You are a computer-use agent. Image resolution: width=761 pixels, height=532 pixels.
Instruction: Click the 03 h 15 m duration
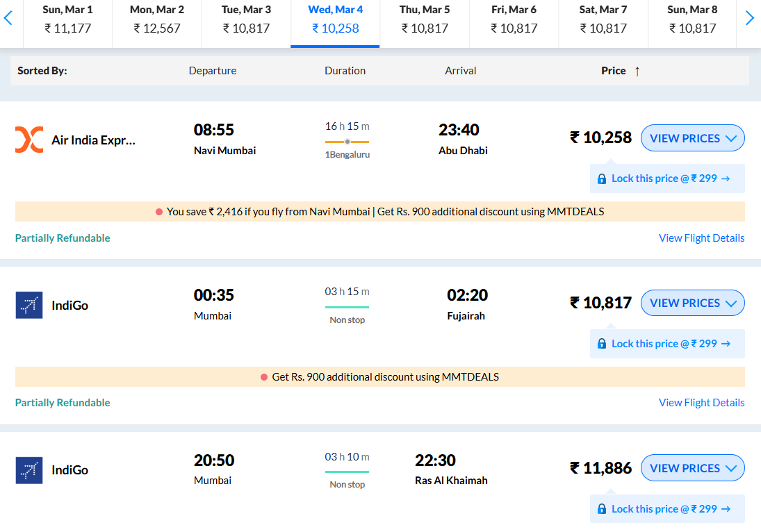[347, 292]
